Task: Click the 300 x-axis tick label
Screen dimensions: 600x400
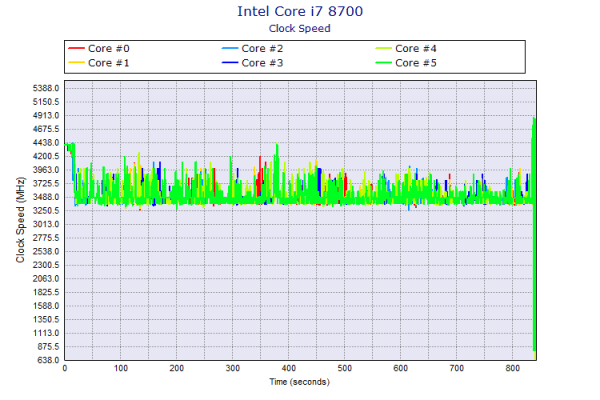Action: (x=233, y=368)
